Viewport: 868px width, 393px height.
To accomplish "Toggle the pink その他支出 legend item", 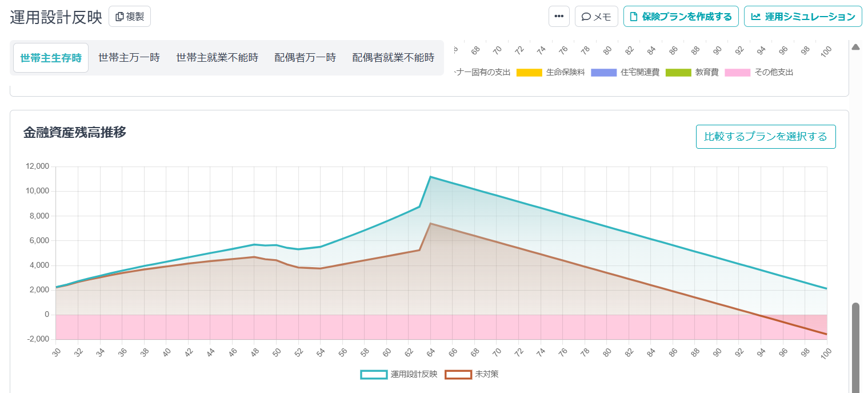I will (x=737, y=73).
